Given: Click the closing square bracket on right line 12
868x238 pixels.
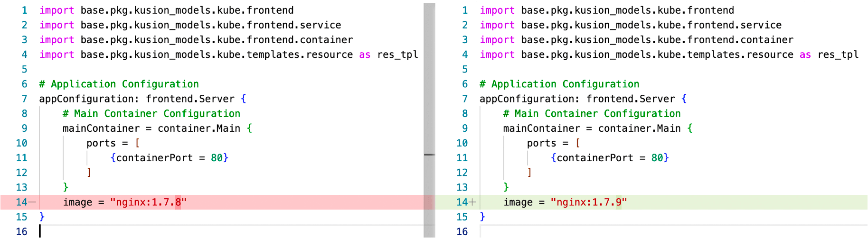Looking at the screenshot, I should point(529,173).
